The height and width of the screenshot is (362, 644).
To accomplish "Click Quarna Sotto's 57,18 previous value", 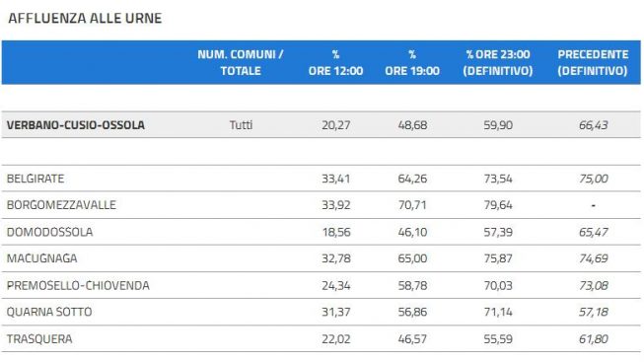I will point(593,312).
